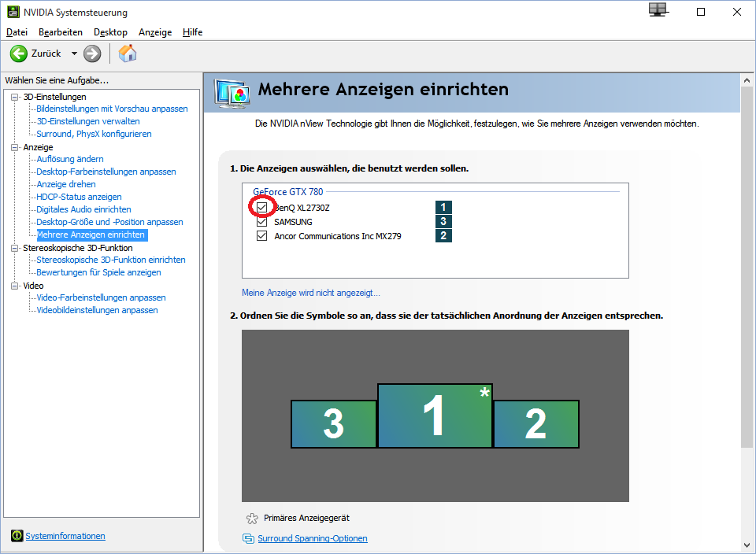The height and width of the screenshot is (554, 756).
Task: Select Bildeinstellungen mit Vorschau anpassen
Action: point(112,109)
